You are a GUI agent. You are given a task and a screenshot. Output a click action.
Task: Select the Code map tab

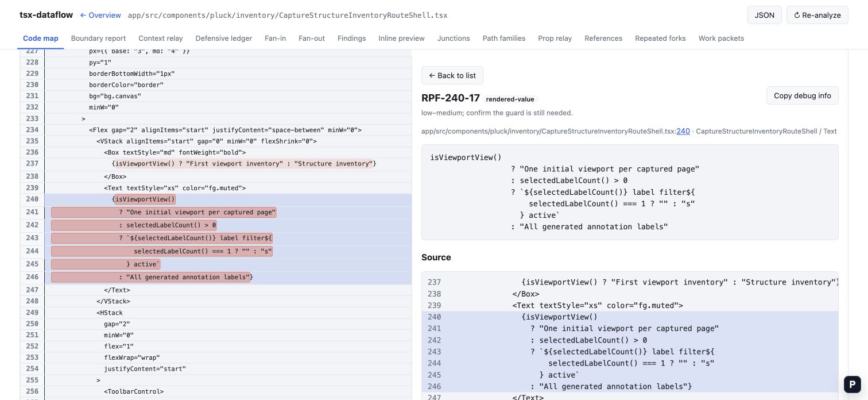(41, 38)
